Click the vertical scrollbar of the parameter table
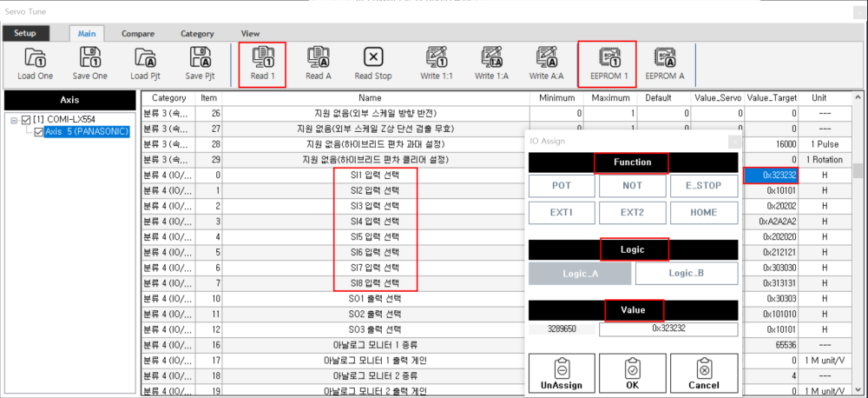Screen dimensions: 868x398 858,243
